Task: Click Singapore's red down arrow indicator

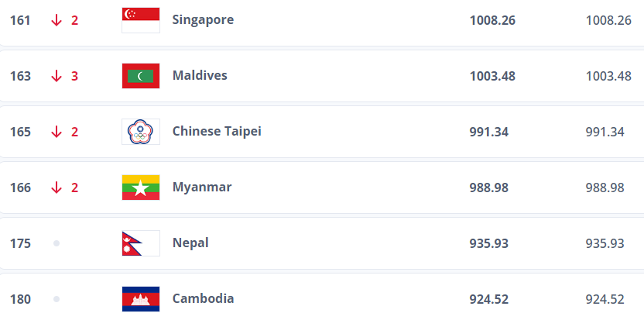Action: (57, 20)
